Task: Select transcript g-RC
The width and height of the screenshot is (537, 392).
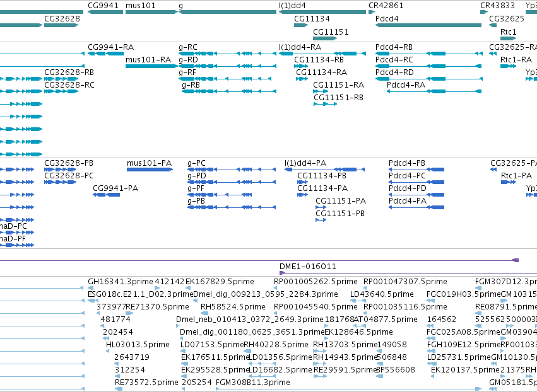Action: pyautogui.click(x=188, y=47)
